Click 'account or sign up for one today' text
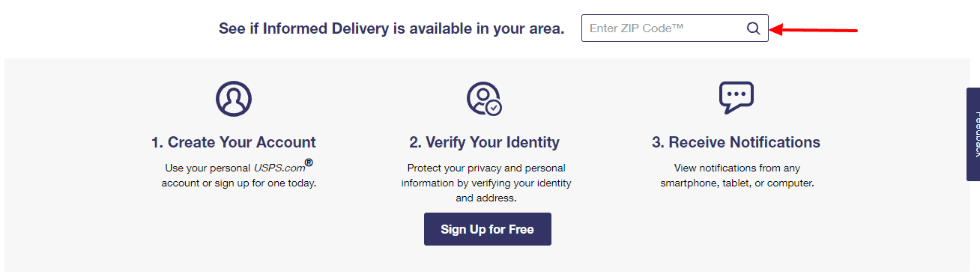Screen dimensions: 980x280 pyautogui.click(x=239, y=183)
